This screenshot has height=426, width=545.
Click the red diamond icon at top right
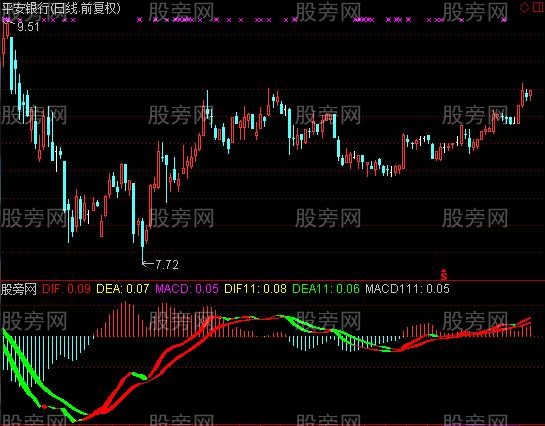524,7
